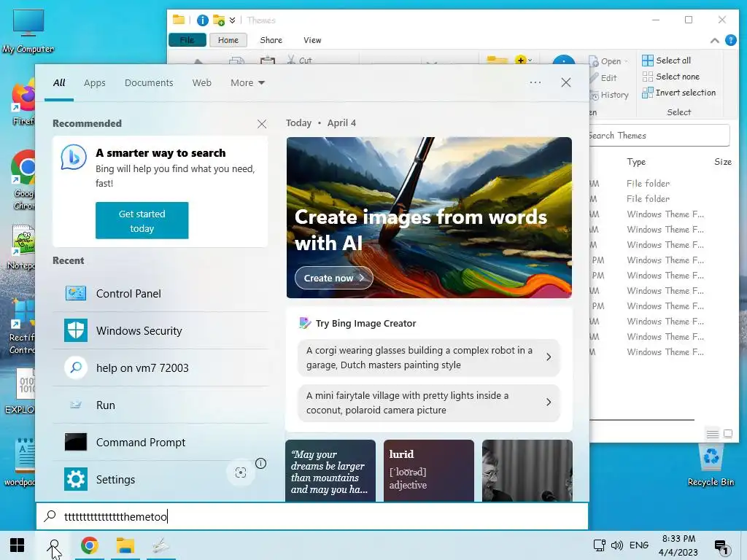Switch Explorer to details view icon

712,434
